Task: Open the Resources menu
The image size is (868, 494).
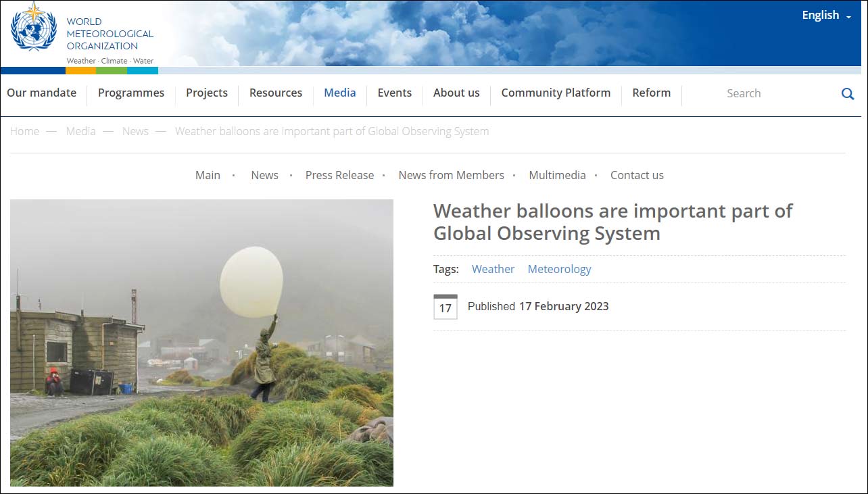Action: tap(276, 93)
